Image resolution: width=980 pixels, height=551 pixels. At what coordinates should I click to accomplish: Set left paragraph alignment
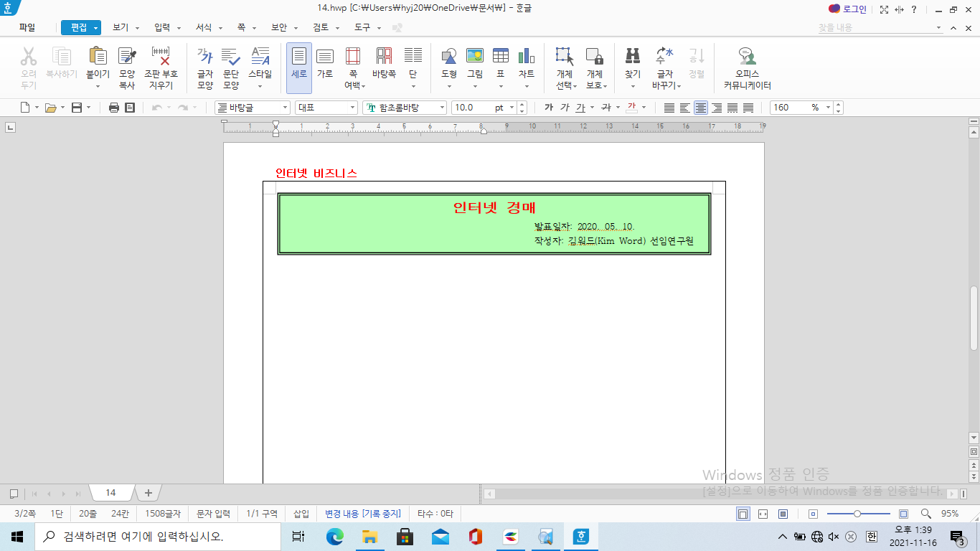[685, 108]
